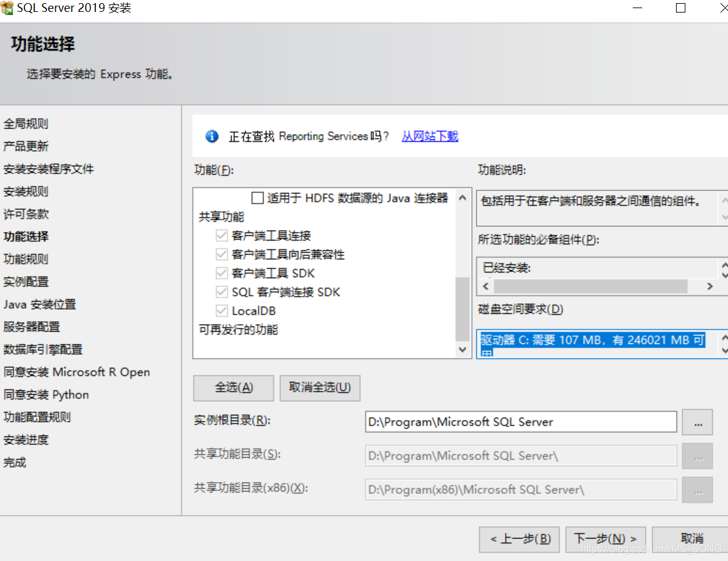This screenshot has height=561, width=728.
Task: Click prerequisites horizontal scrollbar left arrow
Action: point(486,286)
